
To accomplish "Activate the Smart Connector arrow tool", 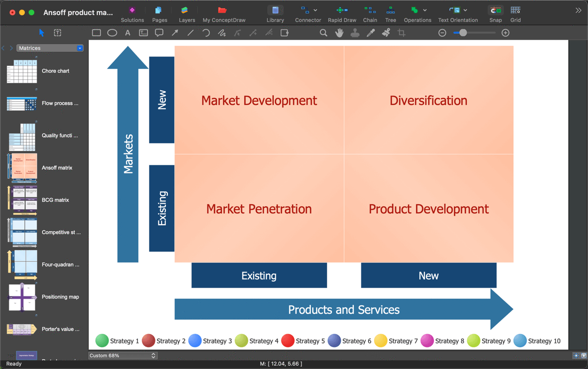I will pos(174,32).
